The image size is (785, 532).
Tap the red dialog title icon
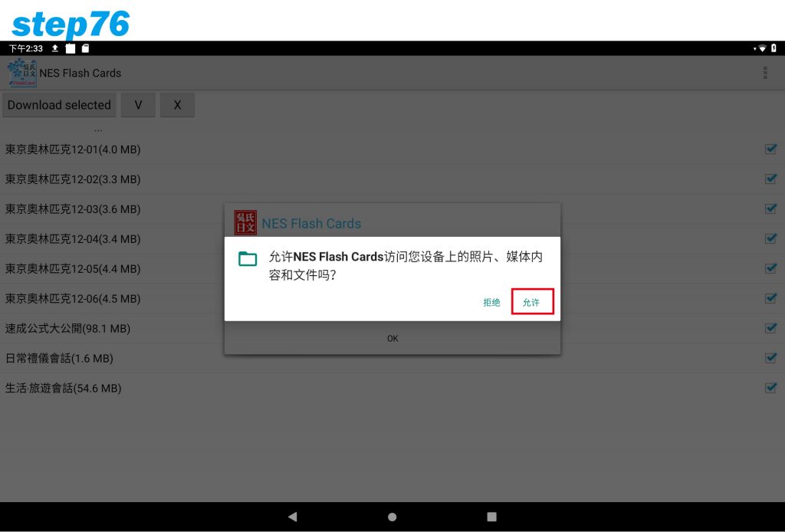click(x=245, y=223)
